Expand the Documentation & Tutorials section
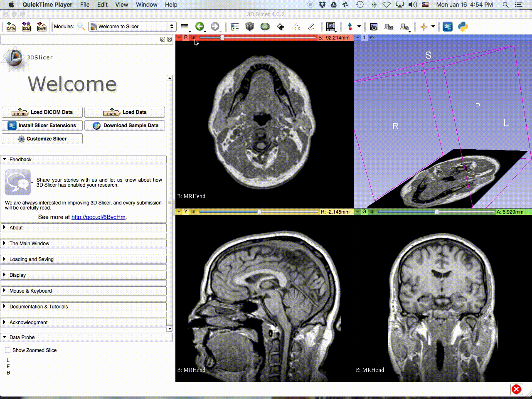Image resolution: width=532 pixels, height=399 pixels. 84,307
